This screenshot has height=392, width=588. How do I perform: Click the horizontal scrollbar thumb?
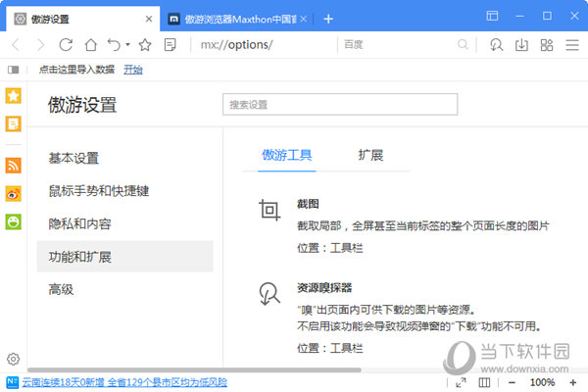coord(194,369)
